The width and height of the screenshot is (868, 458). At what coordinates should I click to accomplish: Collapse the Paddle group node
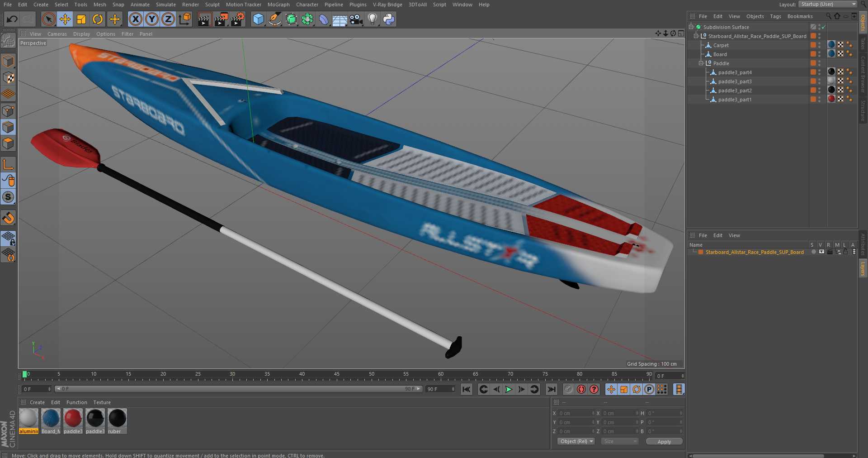(701, 63)
